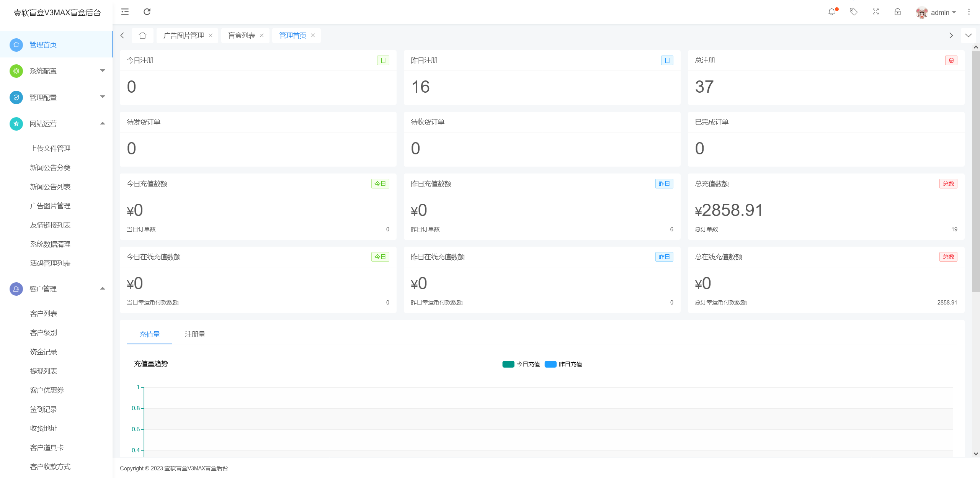Viewport: 980px width, 478px height.
Task: Click the tag icon in header
Action: pyautogui.click(x=853, y=12)
